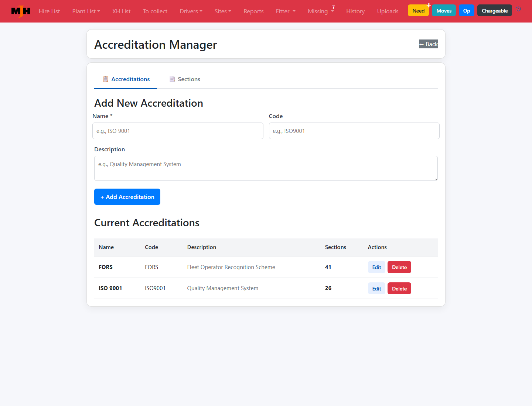This screenshot has height=406, width=532.
Task: Click into the Description text area
Action: [x=266, y=168]
